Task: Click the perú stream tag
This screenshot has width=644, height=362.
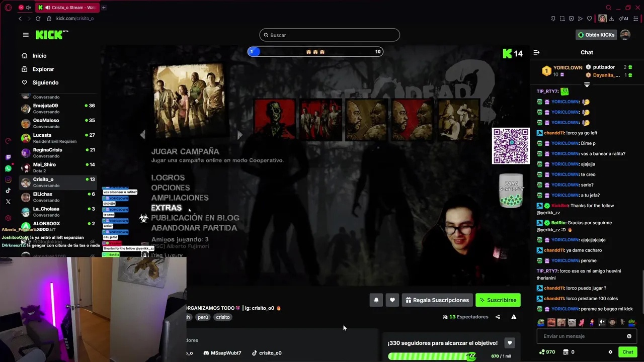Action: [x=203, y=317]
